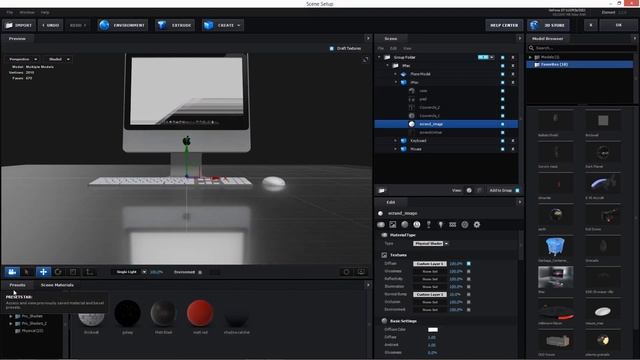Click the Undo button

pyautogui.click(x=51, y=25)
